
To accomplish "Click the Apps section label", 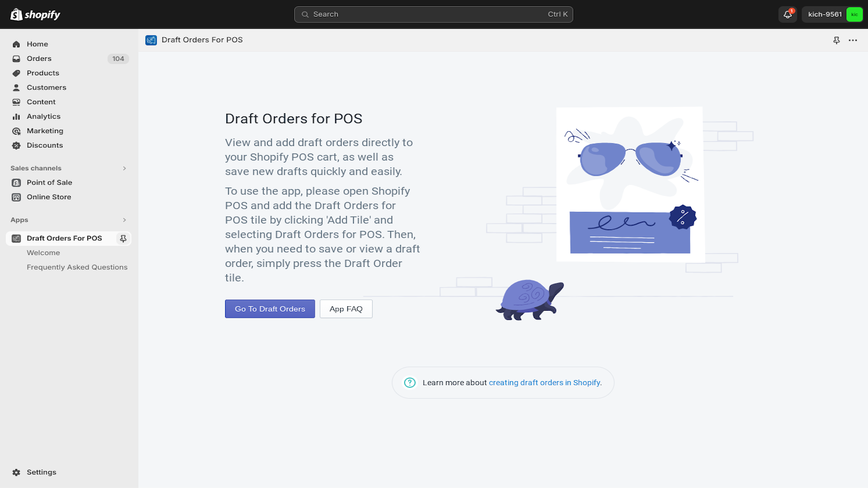I will point(19,220).
